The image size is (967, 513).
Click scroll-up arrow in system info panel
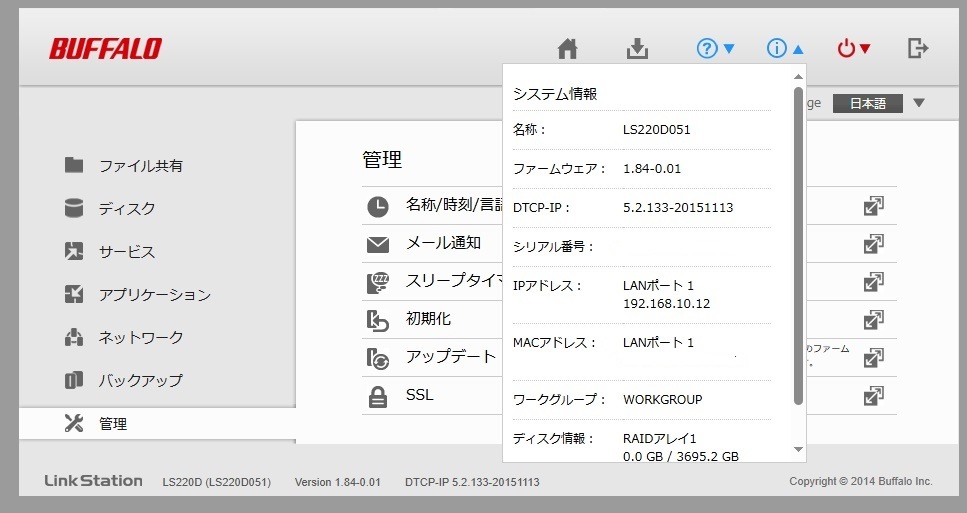tap(799, 77)
